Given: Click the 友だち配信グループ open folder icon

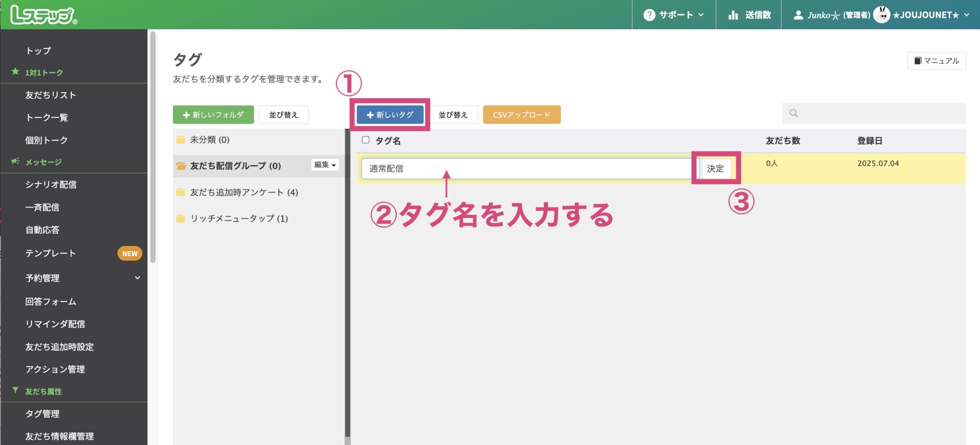Looking at the screenshot, I should [x=181, y=166].
